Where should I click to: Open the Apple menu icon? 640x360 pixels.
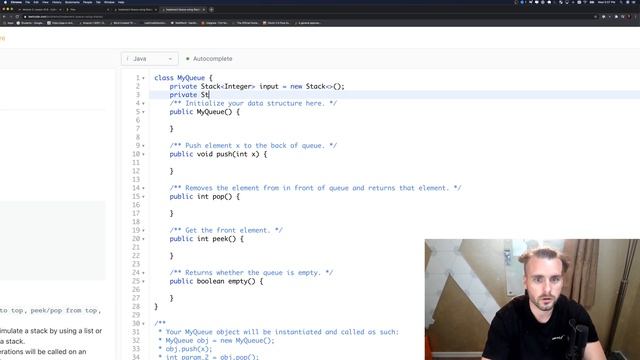[x=5, y=2]
